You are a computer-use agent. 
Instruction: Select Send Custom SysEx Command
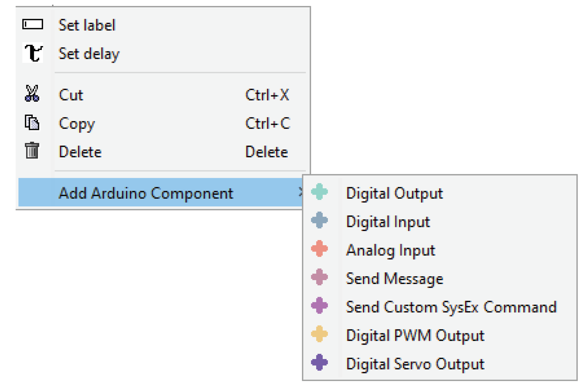pos(451,307)
